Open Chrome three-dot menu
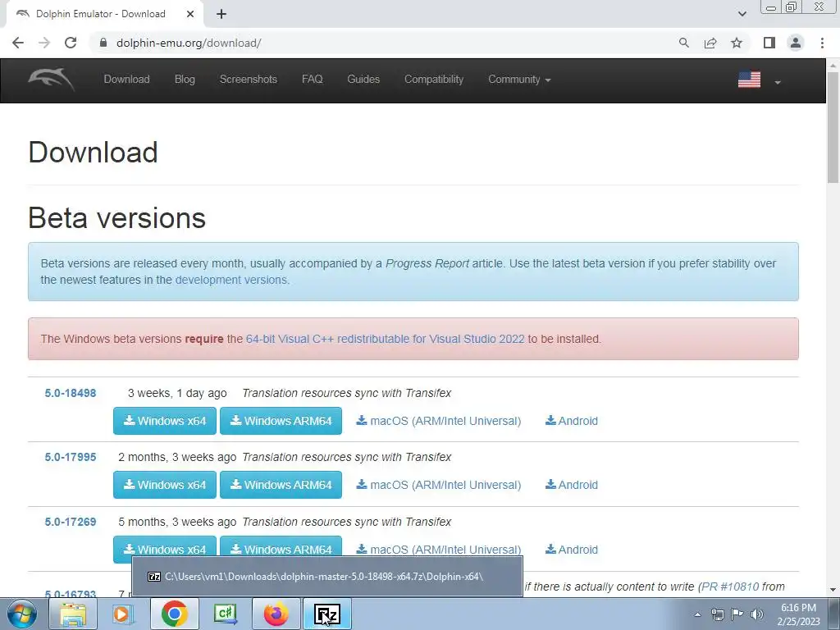Screen dimensions: 840x630 [822, 43]
